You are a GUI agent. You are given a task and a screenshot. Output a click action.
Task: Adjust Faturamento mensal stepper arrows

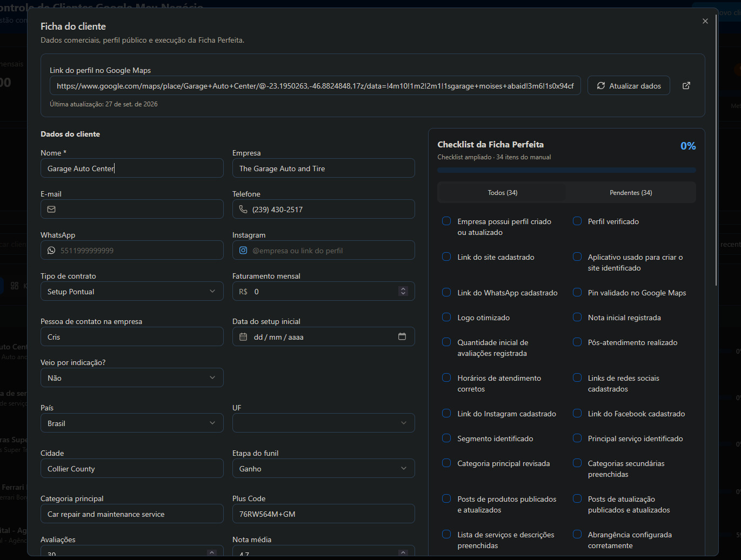[x=403, y=291]
